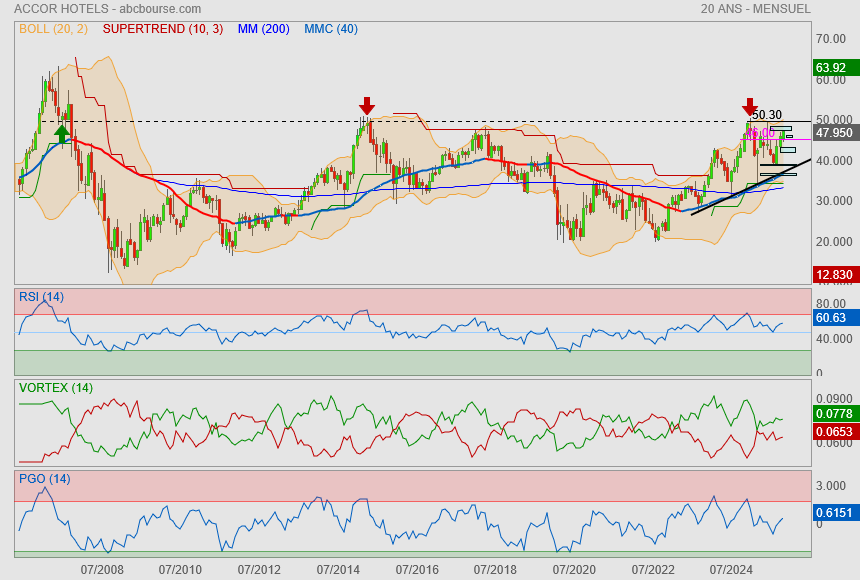
Task: Click the VORTEX (14) panel title
Action: pos(55,387)
